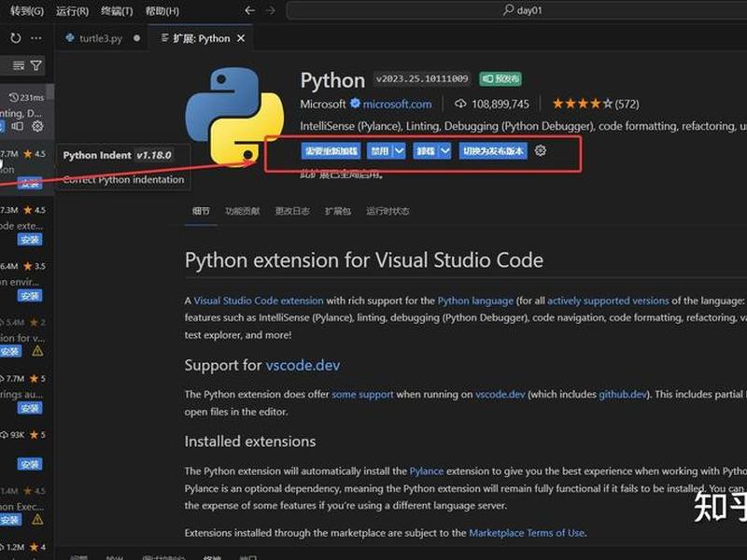This screenshot has width=747, height=560.
Task: Click the unsaved dot on turtle3.py tab
Action: click(x=136, y=38)
